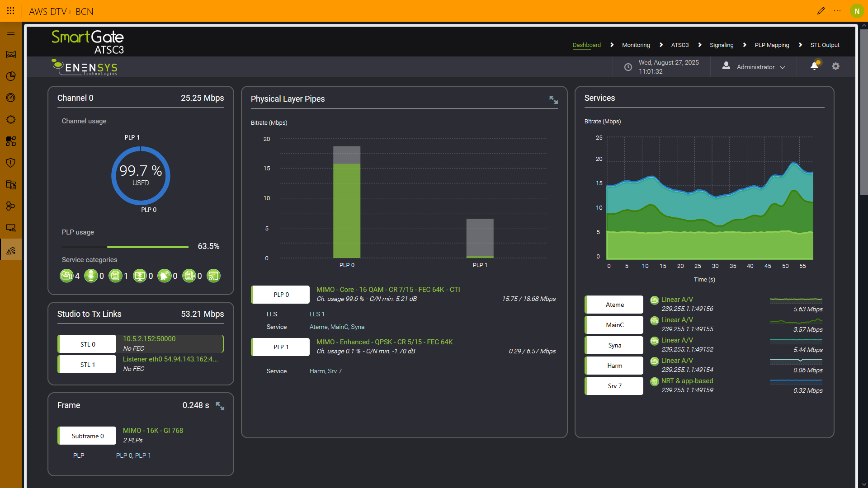Open the more options ellipsis in the top bar

click(x=837, y=11)
